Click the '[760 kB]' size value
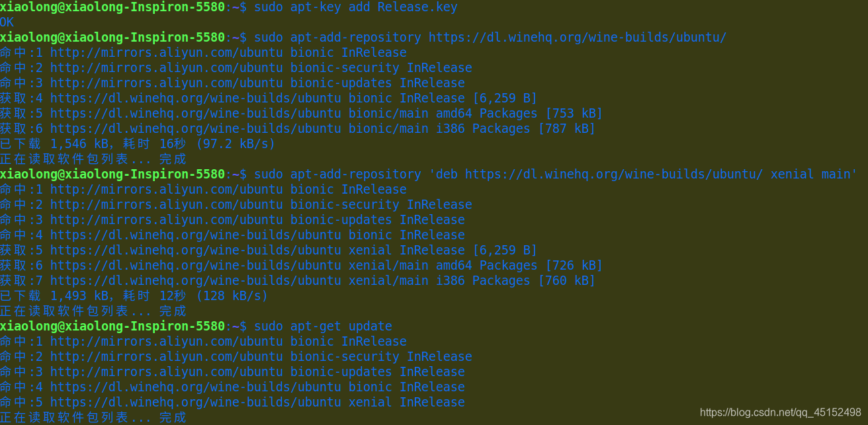The height and width of the screenshot is (425, 868). 566,281
